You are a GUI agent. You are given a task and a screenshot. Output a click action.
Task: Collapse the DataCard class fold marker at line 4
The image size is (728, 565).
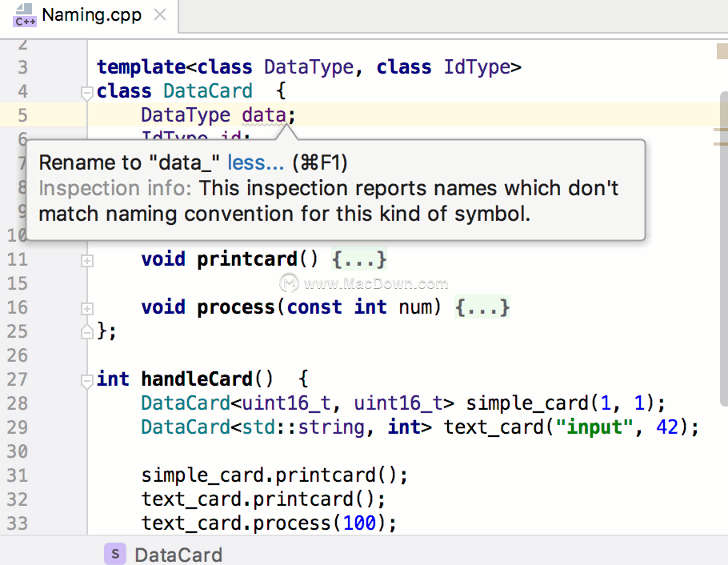[87, 94]
